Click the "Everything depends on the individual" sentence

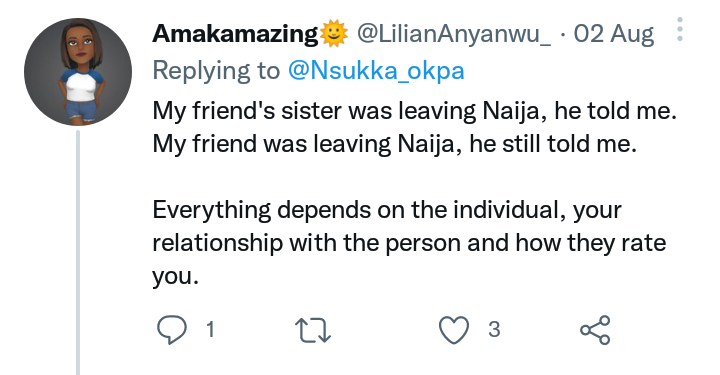click(x=358, y=210)
